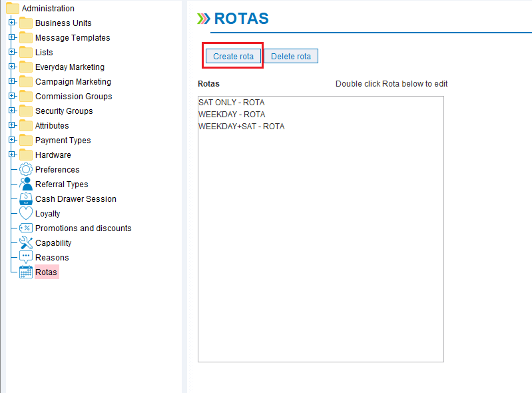Select the Campaign Marketing label
532x393 pixels.
coord(73,82)
